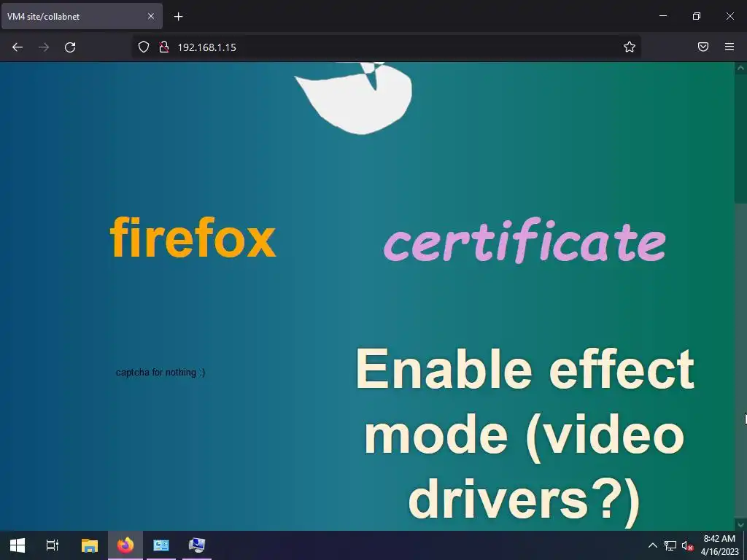Click the 'captcha for nothing :)' text
The width and height of the screenshot is (747, 560).
coord(160,373)
